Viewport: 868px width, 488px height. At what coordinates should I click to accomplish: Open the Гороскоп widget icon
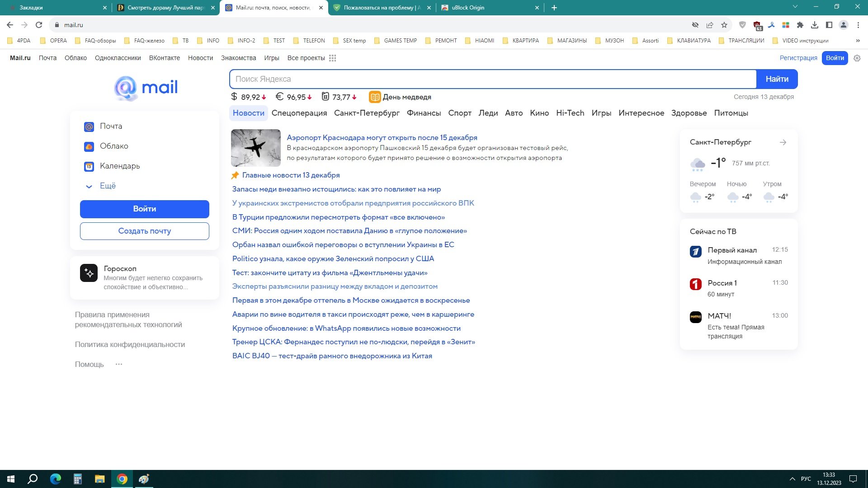pyautogui.click(x=90, y=273)
